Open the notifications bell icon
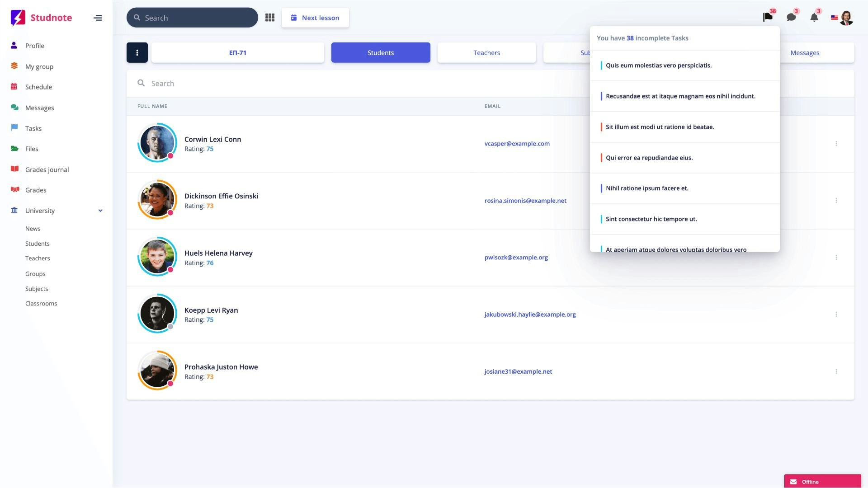The width and height of the screenshot is (868, 488). [814, 18]
